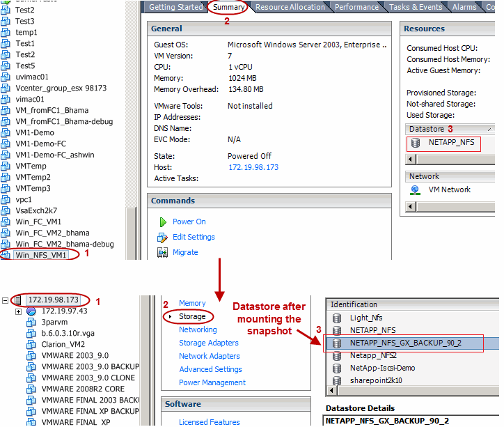
Task: Select NETAPP_NFS_GX_BACKUP_90_2 datastore row
Action: [413, 343]
